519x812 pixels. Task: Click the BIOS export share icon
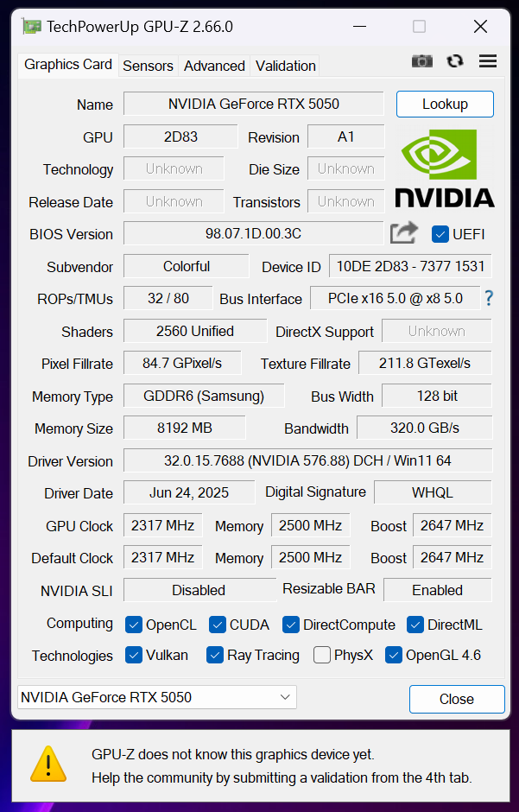[x=403, y=232]
